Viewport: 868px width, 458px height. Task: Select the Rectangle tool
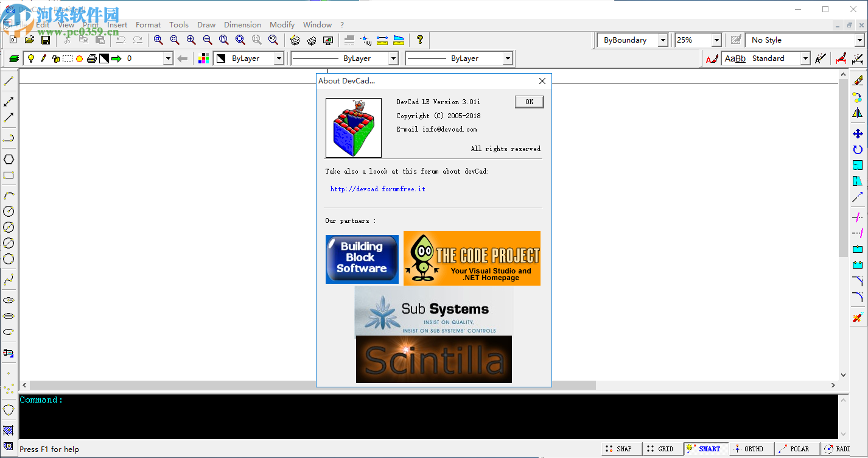click(9, 175)
